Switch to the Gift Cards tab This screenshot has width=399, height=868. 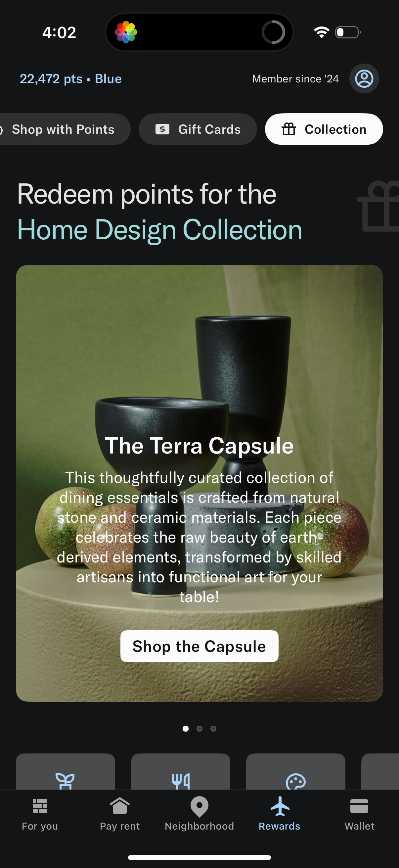click(198, 129)
